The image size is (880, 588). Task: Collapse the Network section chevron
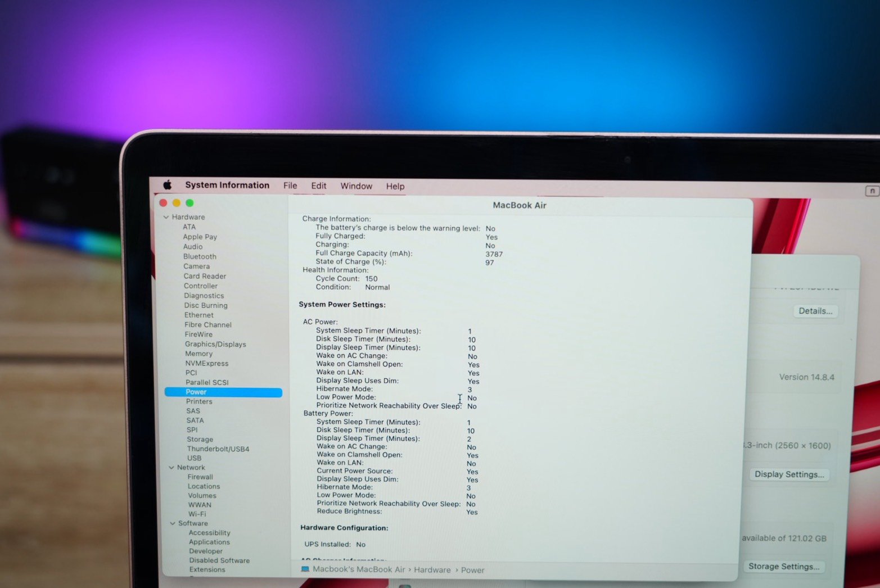tap(171, 468)
